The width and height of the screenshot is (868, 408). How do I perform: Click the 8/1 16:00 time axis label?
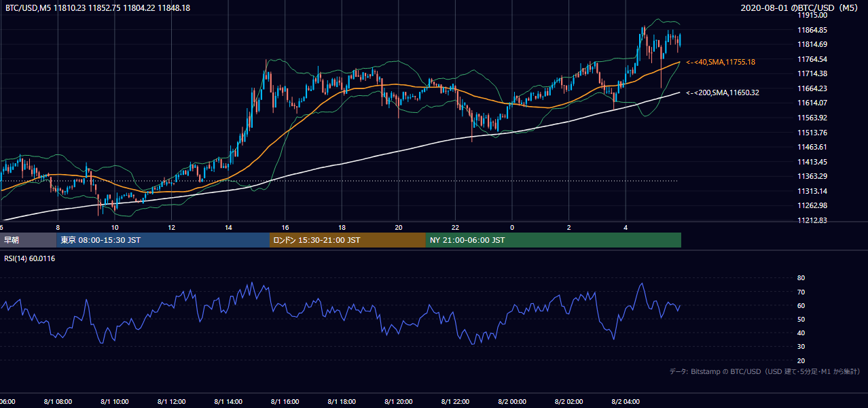(286, 402)
